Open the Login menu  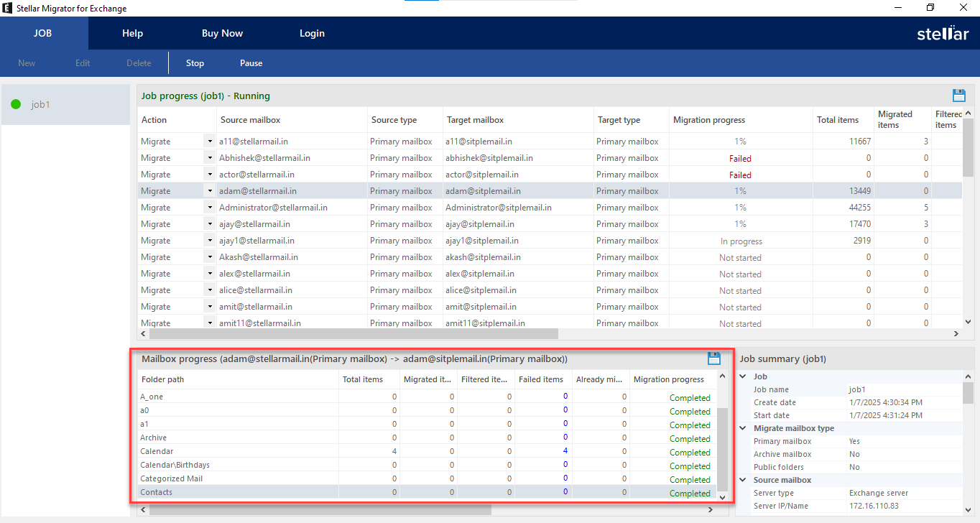pos(312,33)
